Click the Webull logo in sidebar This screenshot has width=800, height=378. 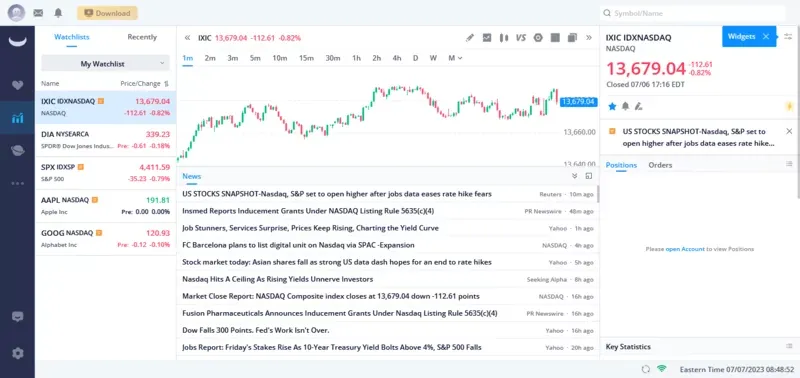pos(17,41)
